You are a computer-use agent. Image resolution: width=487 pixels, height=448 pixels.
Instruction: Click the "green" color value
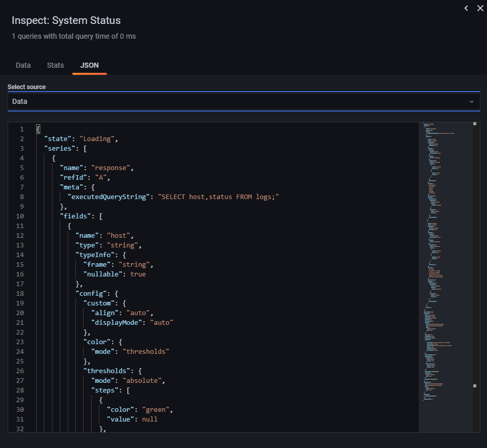pyautogui.click(x=155, y=409)
